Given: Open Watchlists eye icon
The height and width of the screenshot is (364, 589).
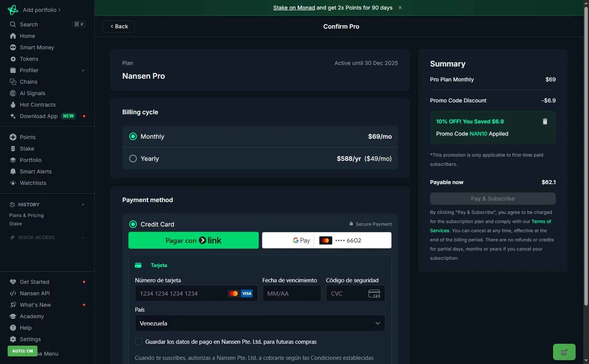Looking at the screenshot, I should pos(13,183).
